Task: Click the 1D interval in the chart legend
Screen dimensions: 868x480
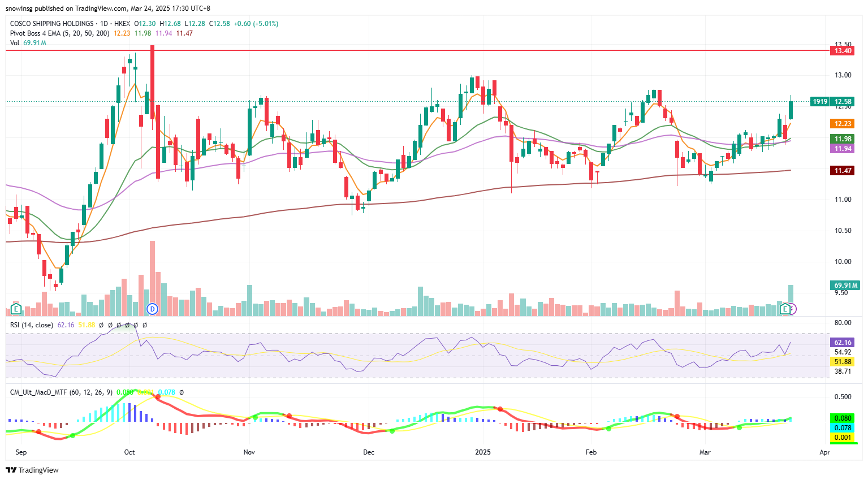Action: pyautogui.click(x=104, y=24)
